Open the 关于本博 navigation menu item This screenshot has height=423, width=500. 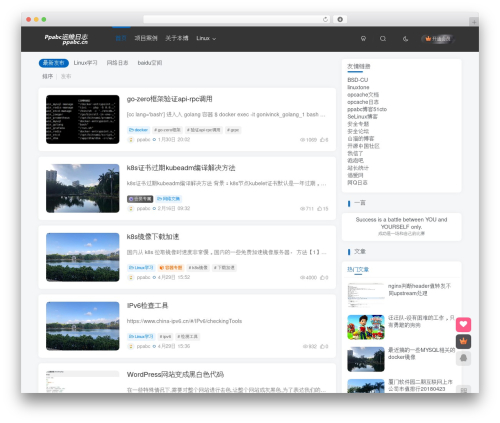click(x=177, y=38)
